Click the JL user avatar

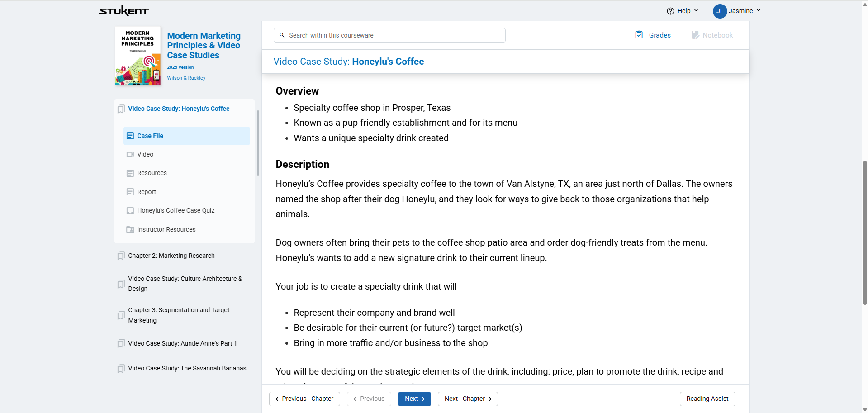720,11
